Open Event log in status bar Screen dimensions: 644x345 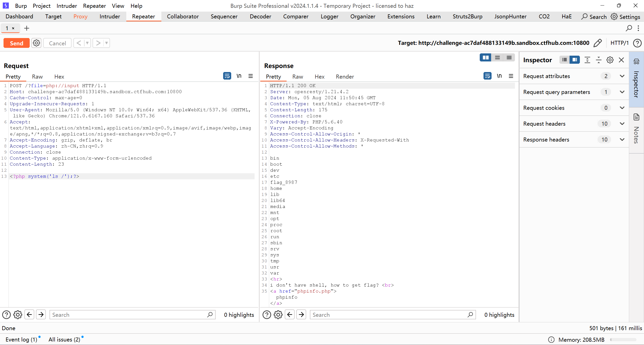pyautogui.click(x=22, y=339)
